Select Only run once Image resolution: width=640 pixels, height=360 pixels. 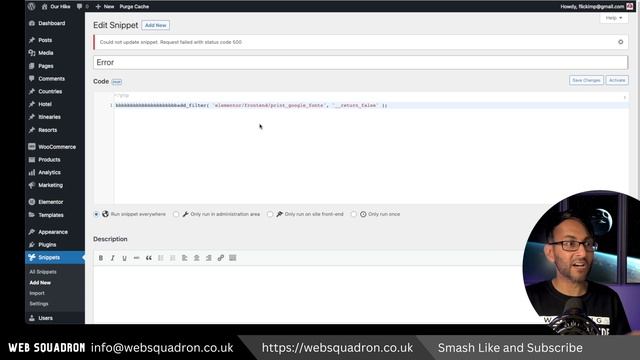coord(353,214)
